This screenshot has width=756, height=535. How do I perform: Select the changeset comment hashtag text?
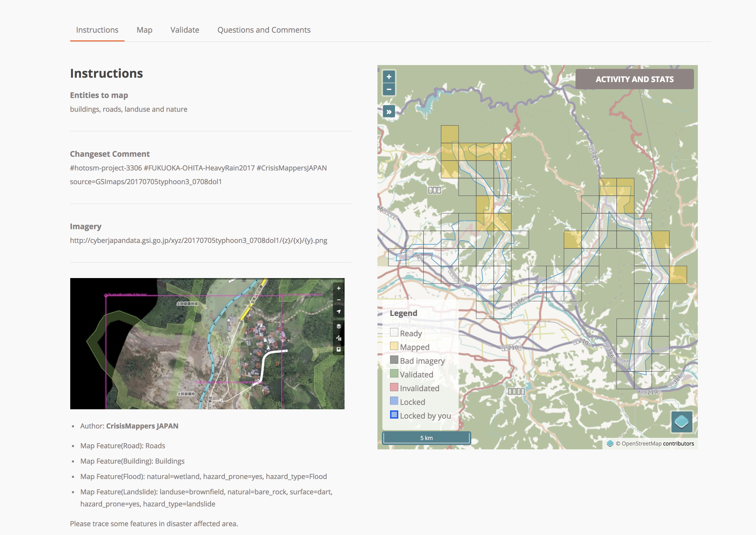click(x=198, y=168)
